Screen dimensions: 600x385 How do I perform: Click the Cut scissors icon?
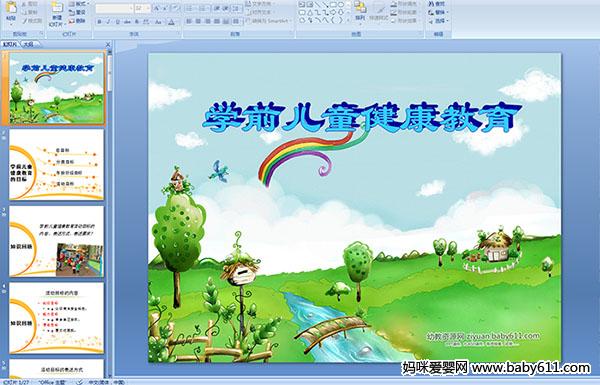pos(24,4)
